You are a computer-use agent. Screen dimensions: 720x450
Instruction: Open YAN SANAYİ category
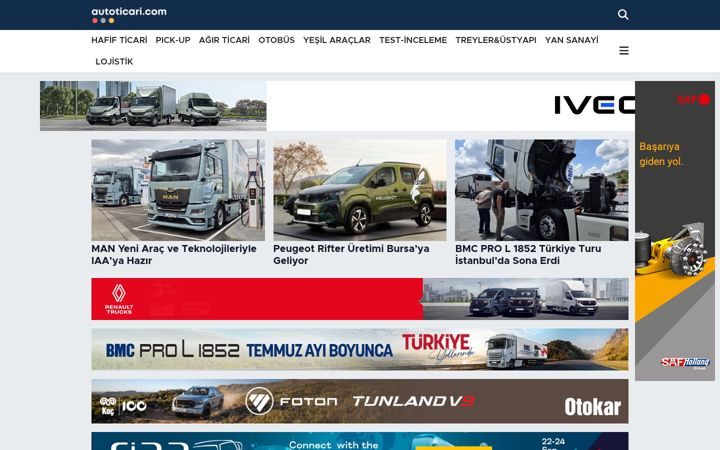tap(572, 40)
